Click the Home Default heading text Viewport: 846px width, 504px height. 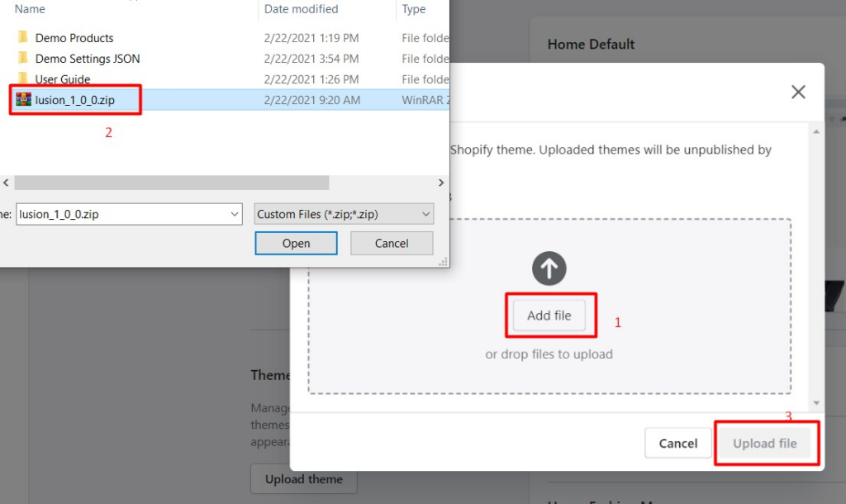click(x=591, y=45)
